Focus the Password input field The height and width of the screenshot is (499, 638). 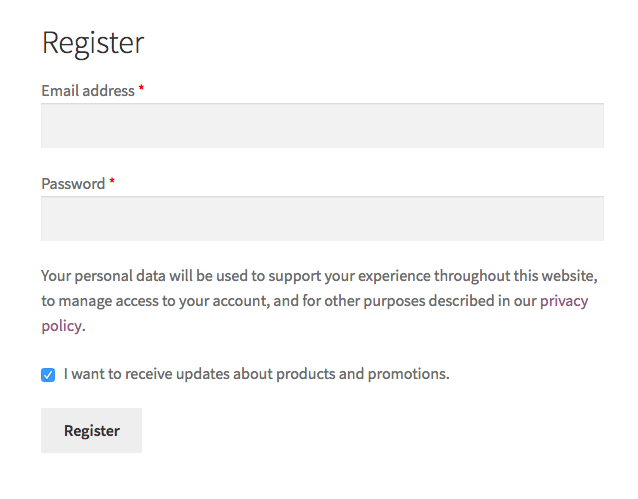pyautogui.click(x=322, y=218)
